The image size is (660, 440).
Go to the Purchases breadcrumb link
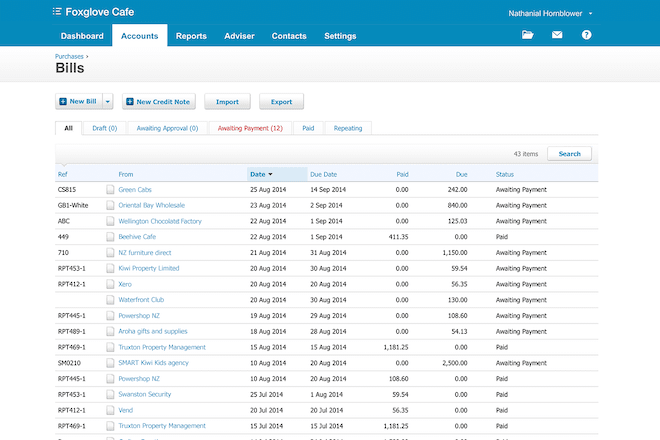click(69, 56)
